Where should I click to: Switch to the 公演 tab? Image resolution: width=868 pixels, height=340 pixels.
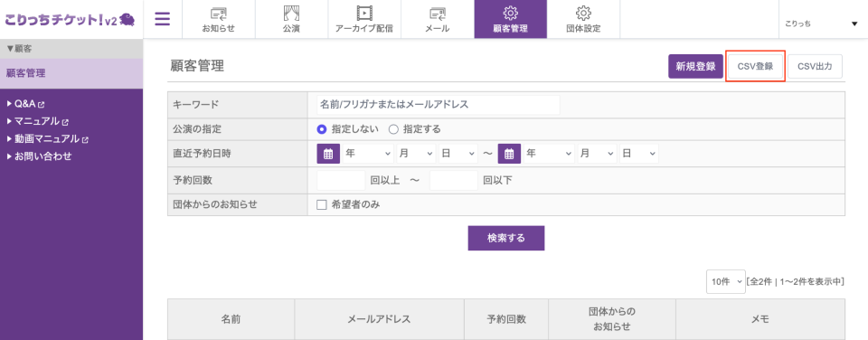tap(291, 19)
